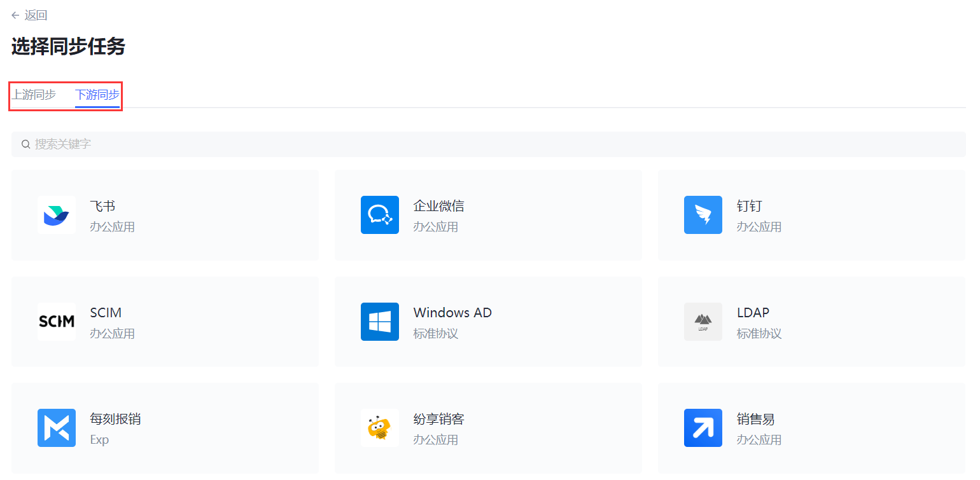Image resolution: width=980 pixels, height=480 pixels.
Task: Open the 飞书 sync task title
Action: pyautogui.click(x=102, y=206)
